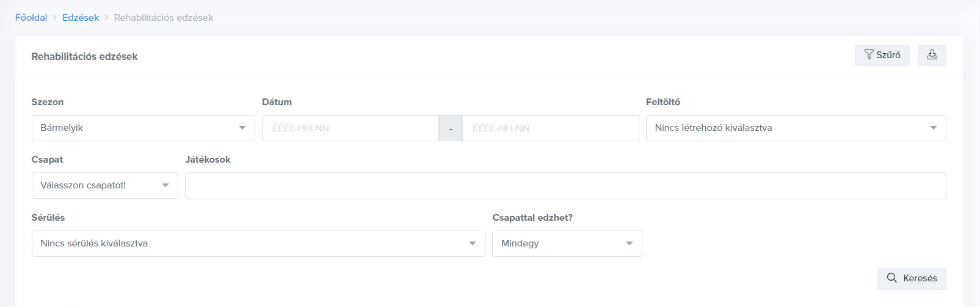Open the Csapattal edzhet? Mindegy dropdown

pyautogui.click(x=567, y=243)
